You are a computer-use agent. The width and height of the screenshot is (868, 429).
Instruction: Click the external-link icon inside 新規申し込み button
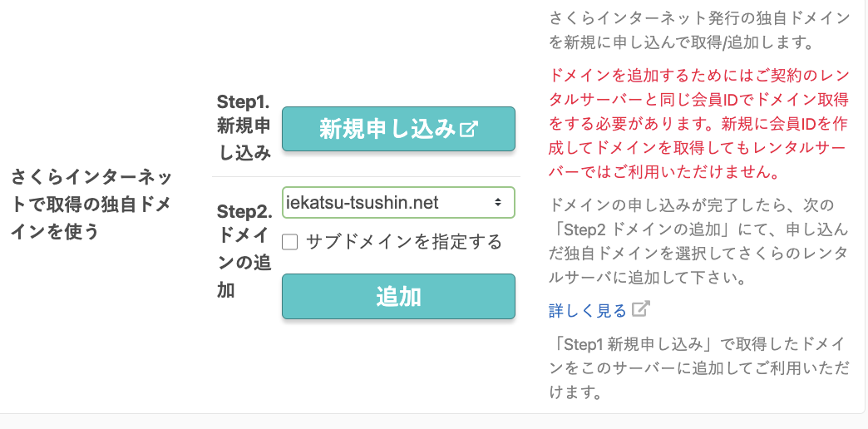pyautogui.click(x=469, y=130)
